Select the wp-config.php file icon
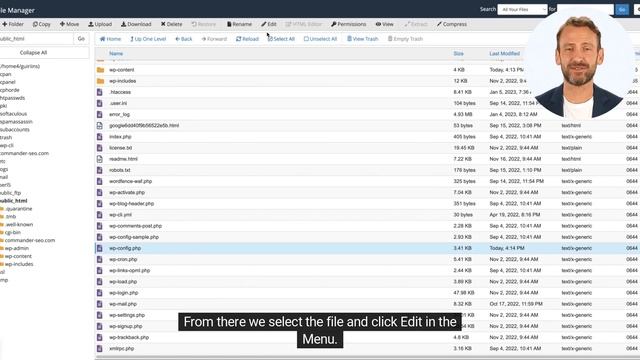 pos(100,248)
